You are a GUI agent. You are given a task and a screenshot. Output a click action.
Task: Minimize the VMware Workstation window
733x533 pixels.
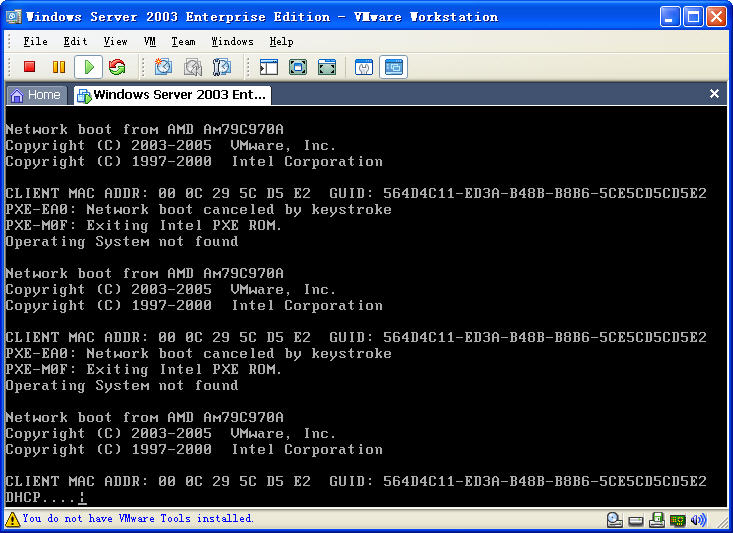point(670,17)
